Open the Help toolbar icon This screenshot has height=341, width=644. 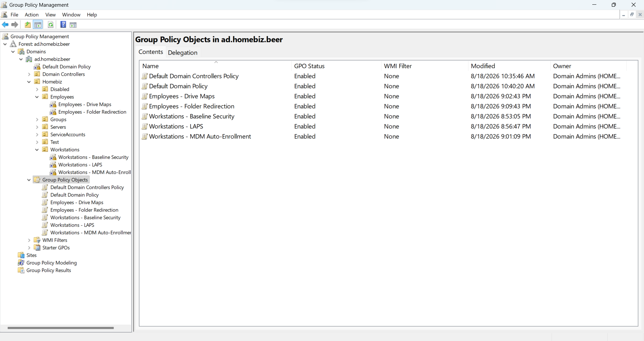63,24
